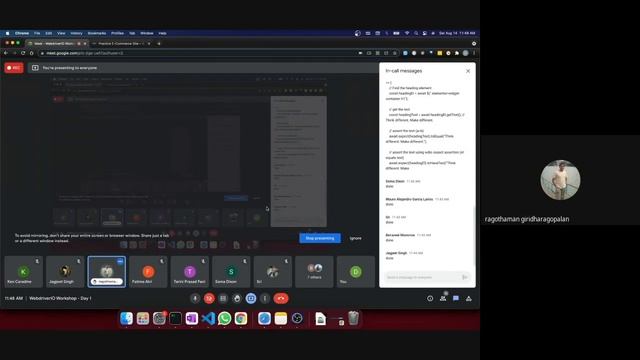Open the File menu in menu bar
The height and width of the screenshot is (360, 640).
(37, 33)
